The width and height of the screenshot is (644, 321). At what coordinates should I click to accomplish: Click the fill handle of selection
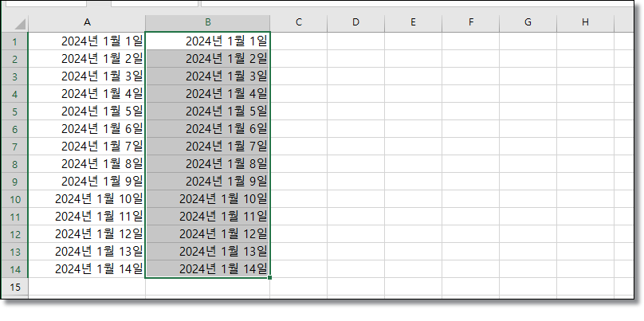pyautogui.click(x=269, y=278)
